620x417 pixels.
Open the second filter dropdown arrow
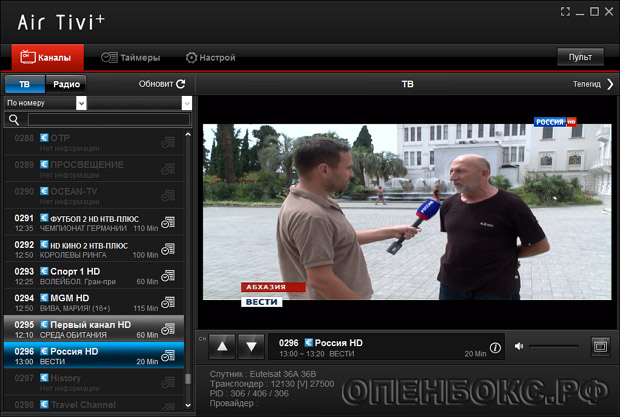tap(187, 104)
